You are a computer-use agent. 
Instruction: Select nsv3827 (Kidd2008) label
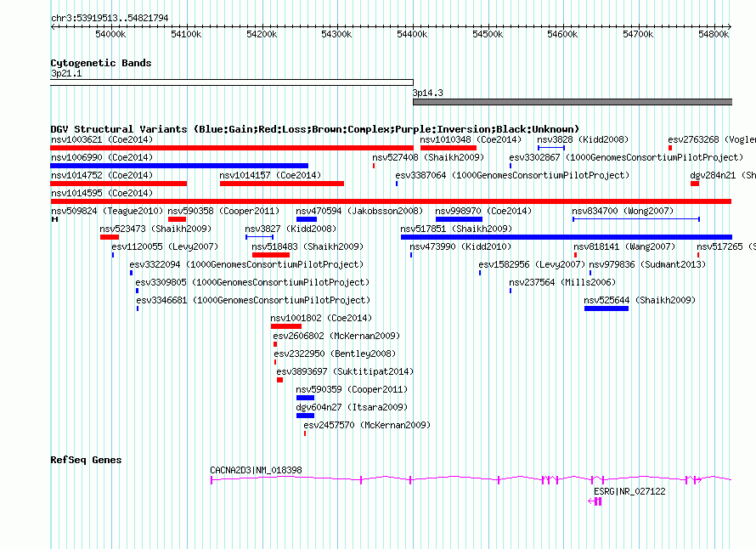[291, 229]
